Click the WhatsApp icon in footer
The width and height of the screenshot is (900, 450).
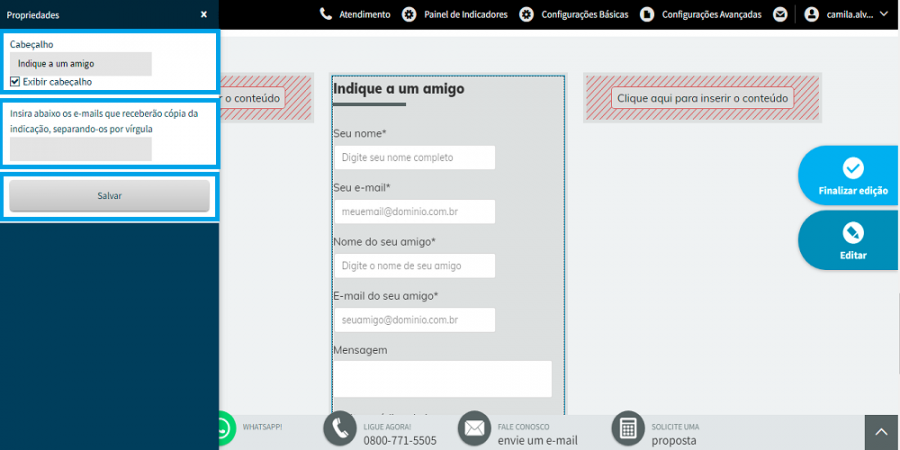coord(226,429)
